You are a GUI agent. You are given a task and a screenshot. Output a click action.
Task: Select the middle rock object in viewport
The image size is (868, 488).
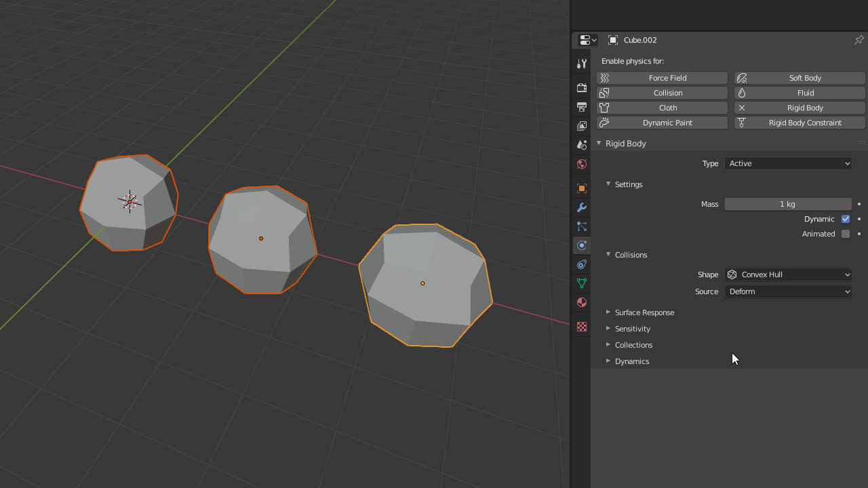[262, 239]
